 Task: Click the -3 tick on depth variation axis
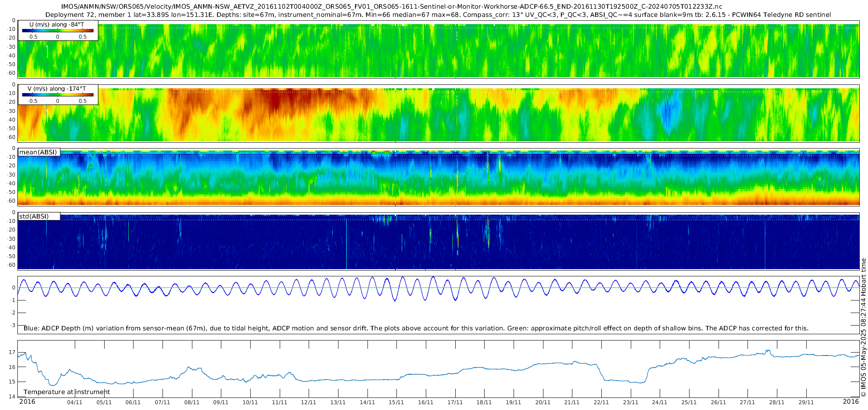(13, 325)
